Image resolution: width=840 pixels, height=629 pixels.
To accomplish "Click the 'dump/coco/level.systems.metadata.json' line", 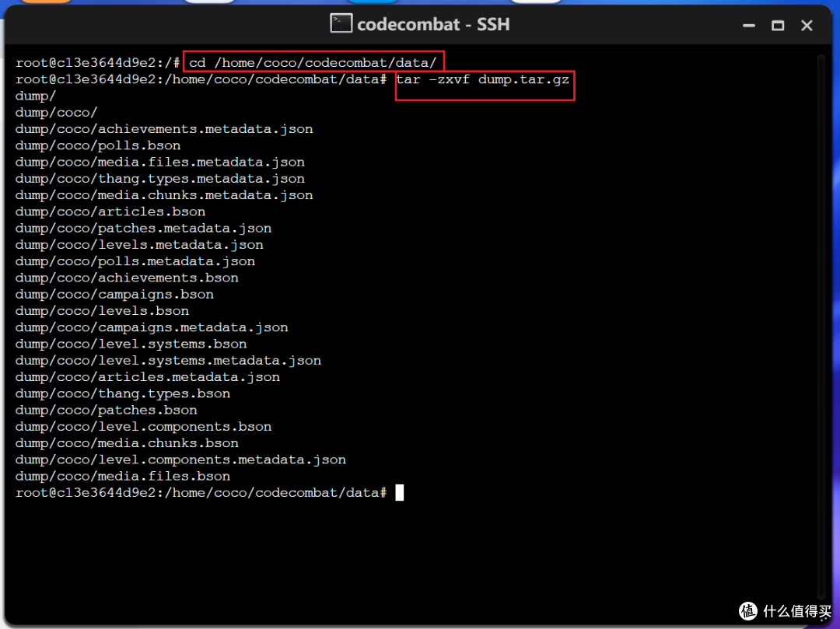I will point(168,361).
